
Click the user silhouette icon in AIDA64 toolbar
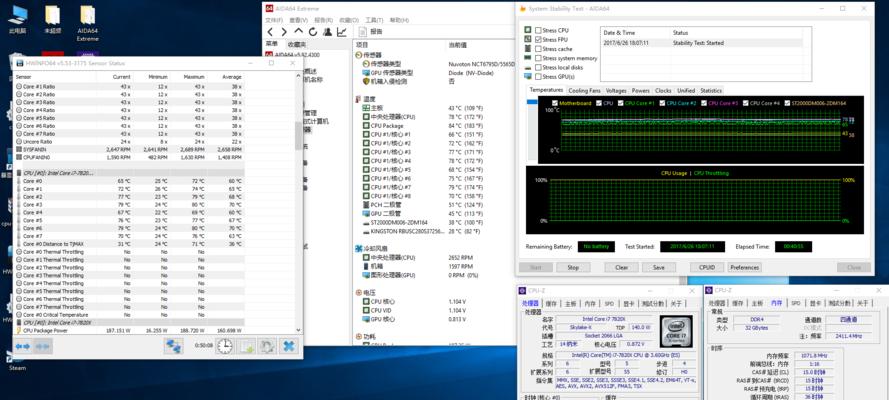[327, 32]
